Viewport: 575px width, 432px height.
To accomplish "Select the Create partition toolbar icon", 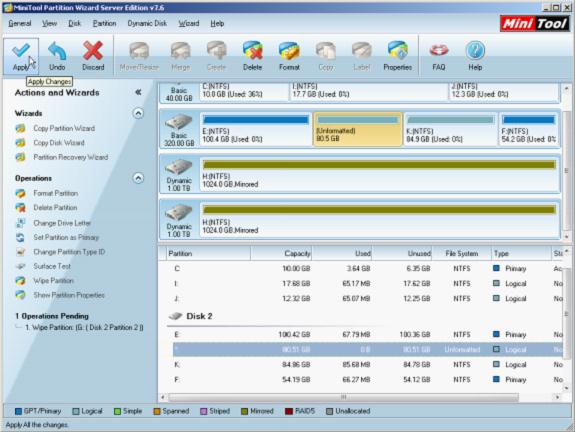I will point(216,56).
